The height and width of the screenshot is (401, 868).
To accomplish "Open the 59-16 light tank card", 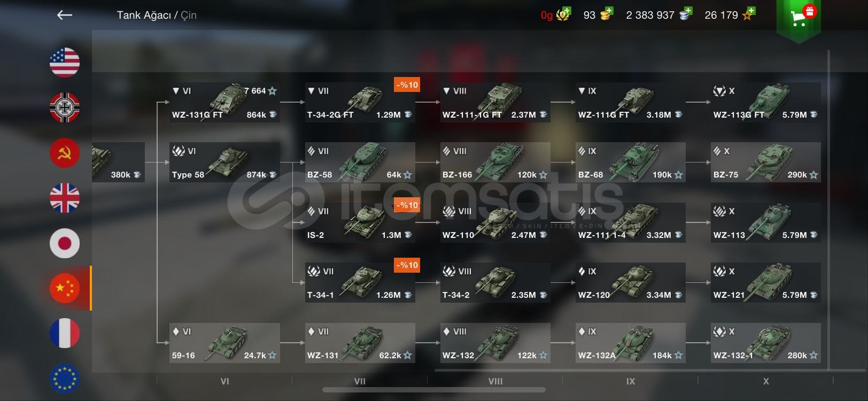I will point(224,343).
